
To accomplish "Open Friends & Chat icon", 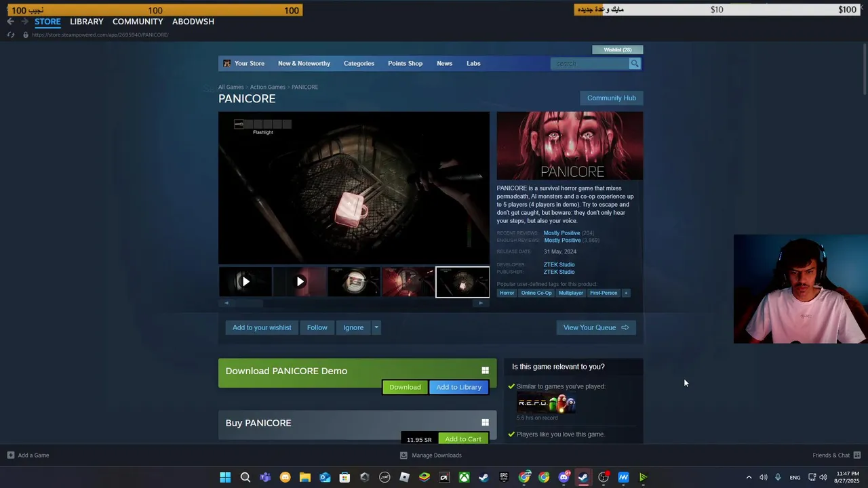I will pos(857,455).
